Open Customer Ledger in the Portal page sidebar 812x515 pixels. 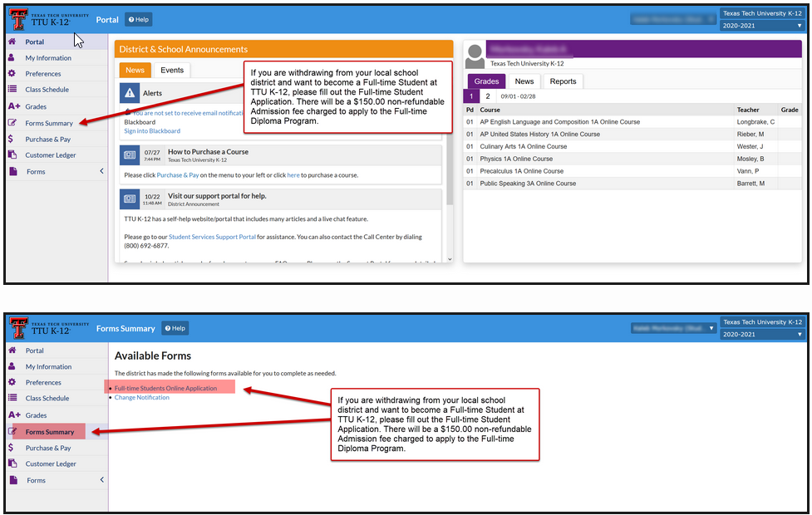pos(50,154)
